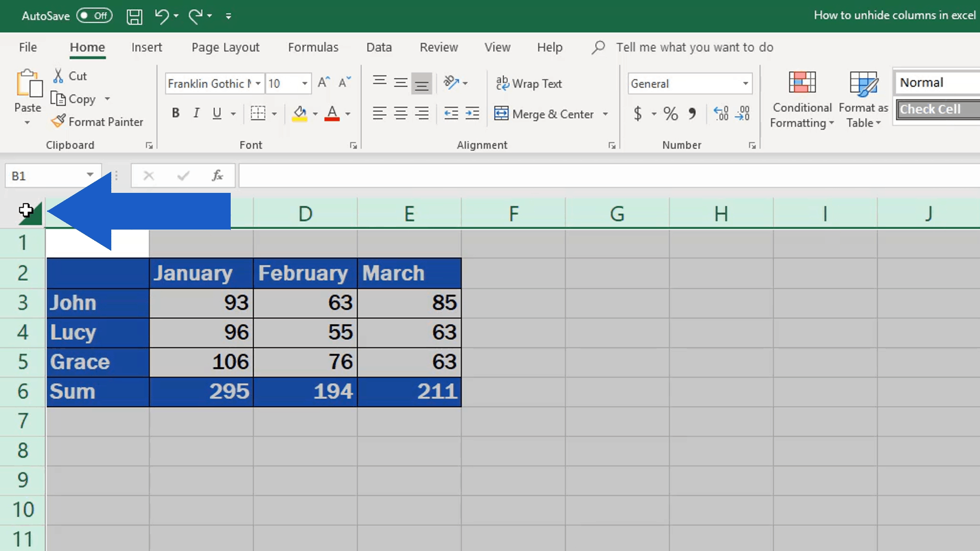980x551 pixels.
Task: Open the Underline style dropdown arrow
Action: [233, 114]
